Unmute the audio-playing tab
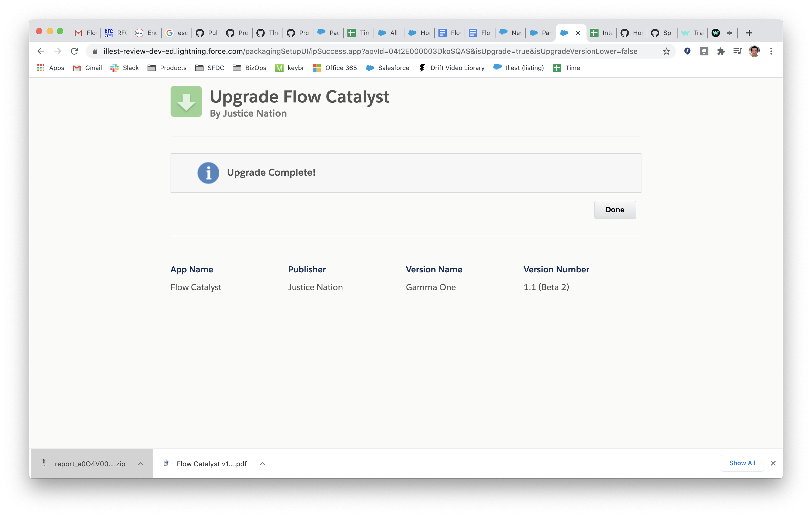Viewport: 812px width, 517px height. pyautogui.click(x=730, y=33)
